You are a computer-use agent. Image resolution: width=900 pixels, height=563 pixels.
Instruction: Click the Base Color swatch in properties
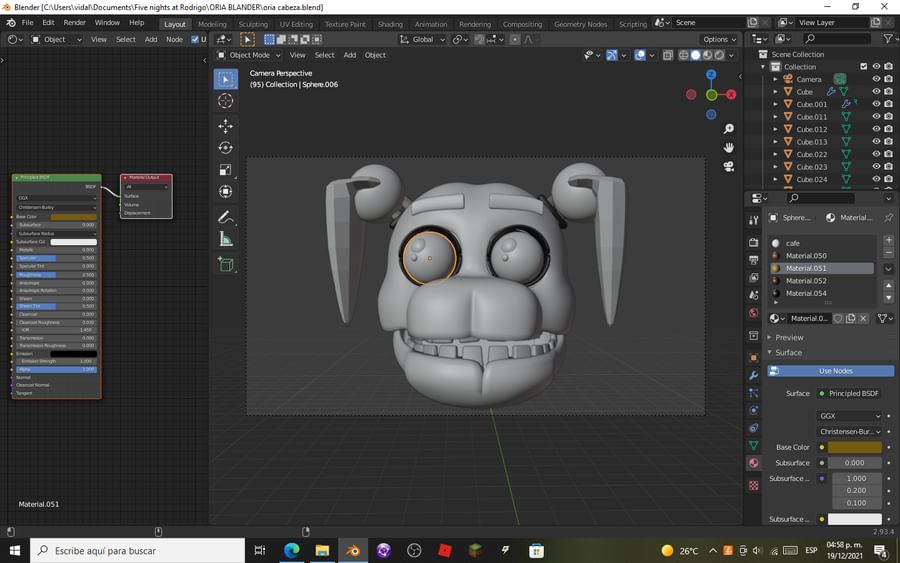855,447
